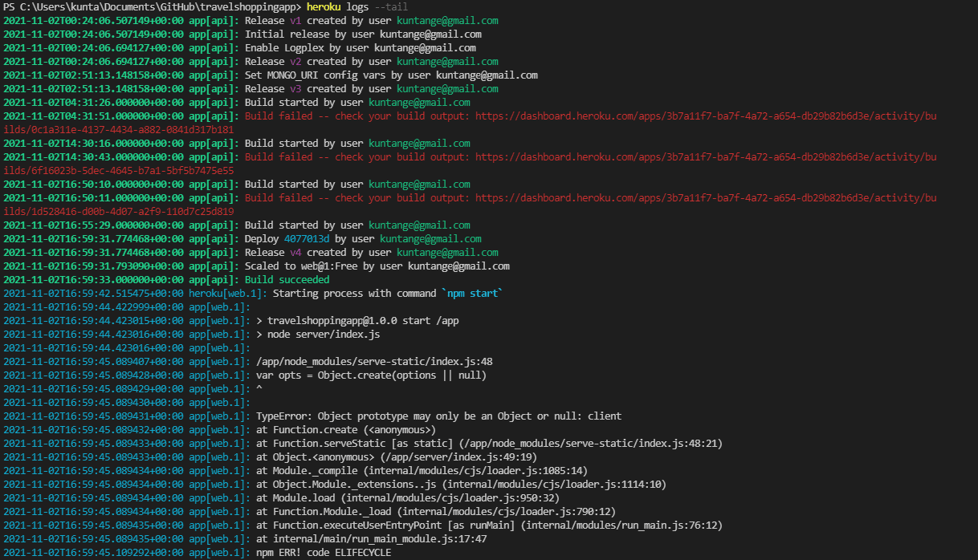
Task: Click the 'at Module.load' stack line
Action: pyautogui.click(x=408, y=497)
